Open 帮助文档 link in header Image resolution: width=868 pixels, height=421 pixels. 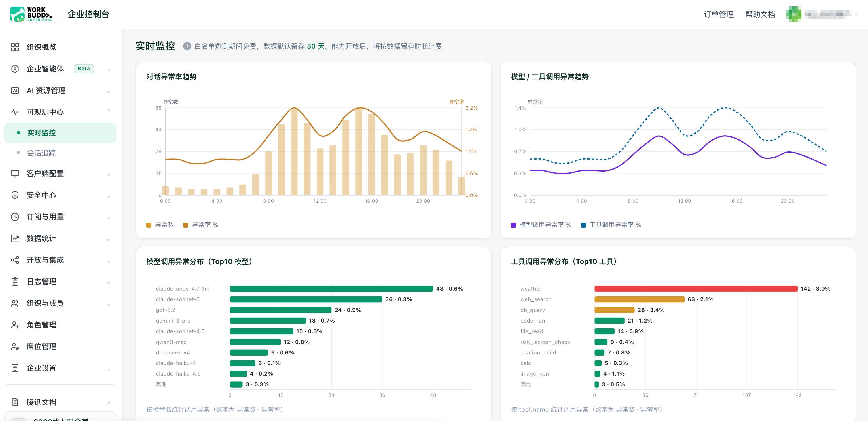coord(760,14)
